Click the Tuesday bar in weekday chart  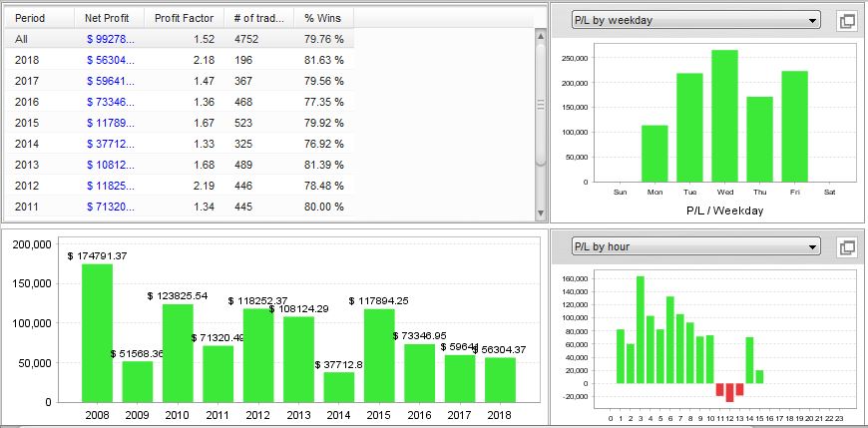689,128
